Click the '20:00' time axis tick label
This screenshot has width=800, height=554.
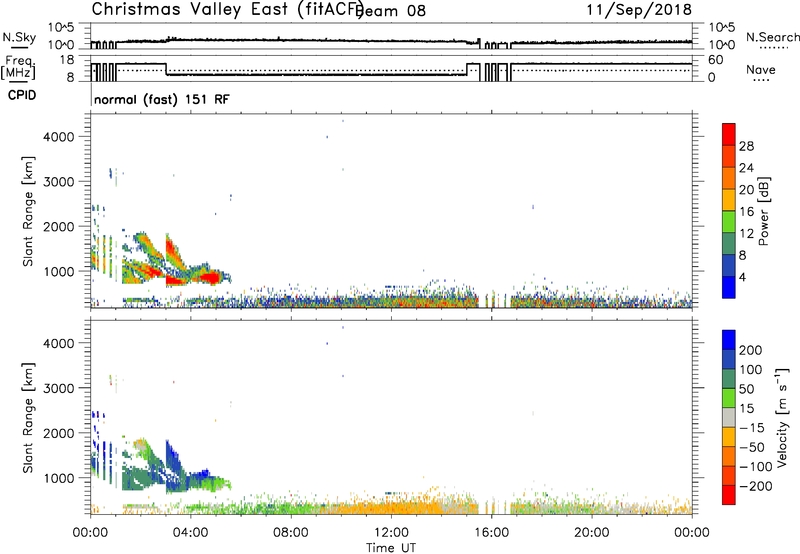point(592,533)
